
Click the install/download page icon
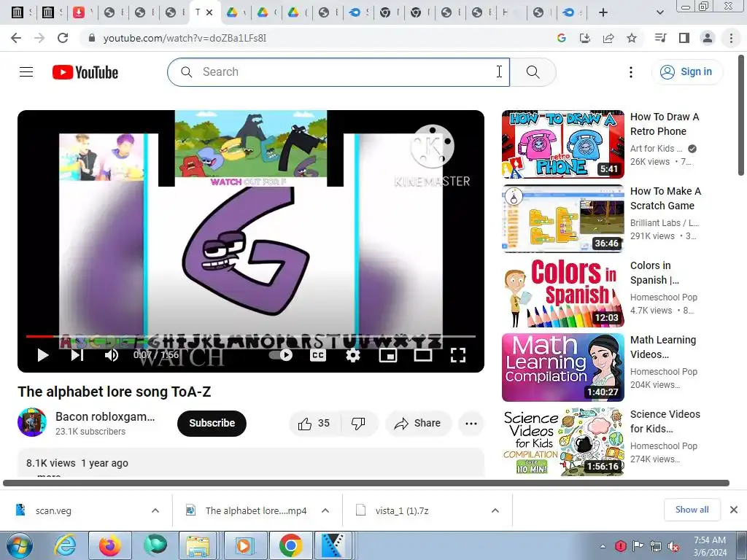click(585, 38)
